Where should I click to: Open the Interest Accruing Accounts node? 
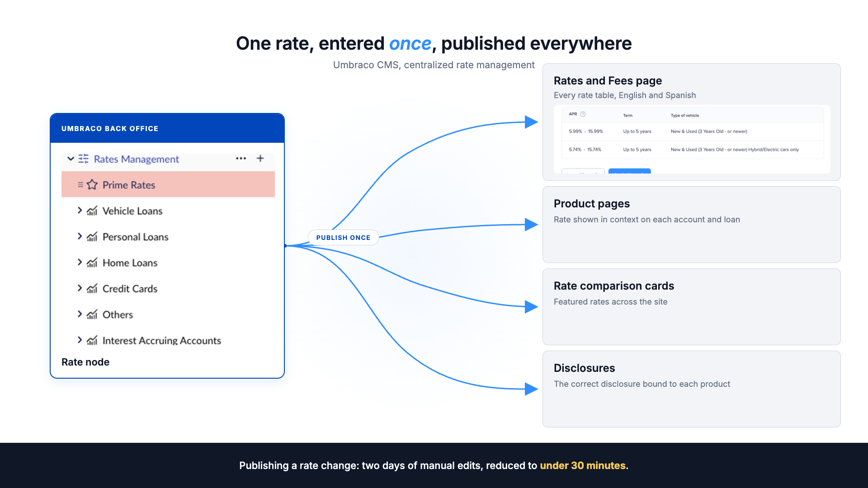tap(161, 341)
